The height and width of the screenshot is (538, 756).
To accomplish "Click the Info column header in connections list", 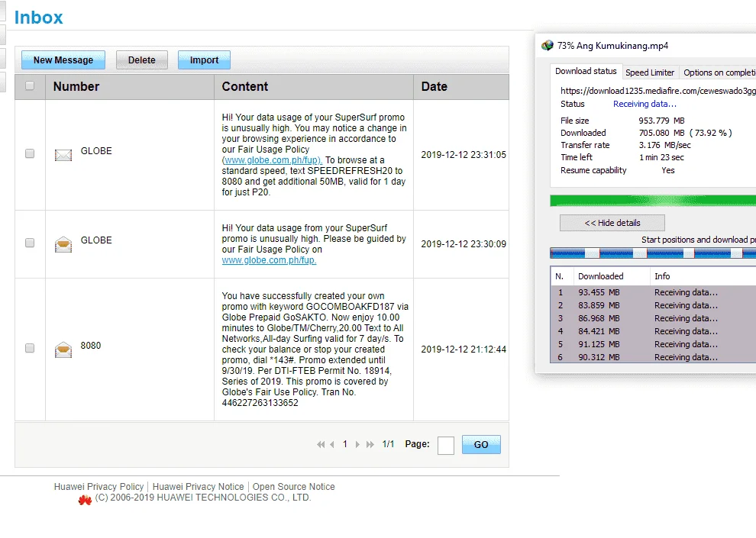I will (x=703, y=276).
